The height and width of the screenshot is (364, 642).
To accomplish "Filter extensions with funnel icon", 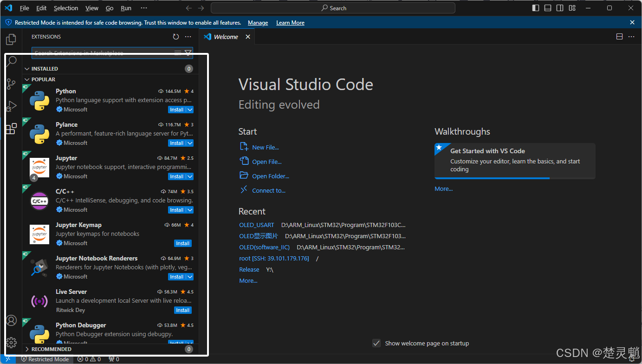I will tap(188, 53).
